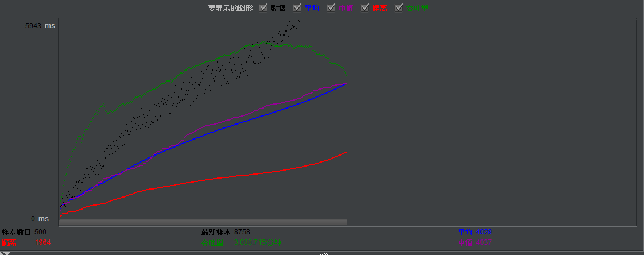Click the 要显示的图形 label
The height and width of the screenshot is (255, 644).
(230, 9)
